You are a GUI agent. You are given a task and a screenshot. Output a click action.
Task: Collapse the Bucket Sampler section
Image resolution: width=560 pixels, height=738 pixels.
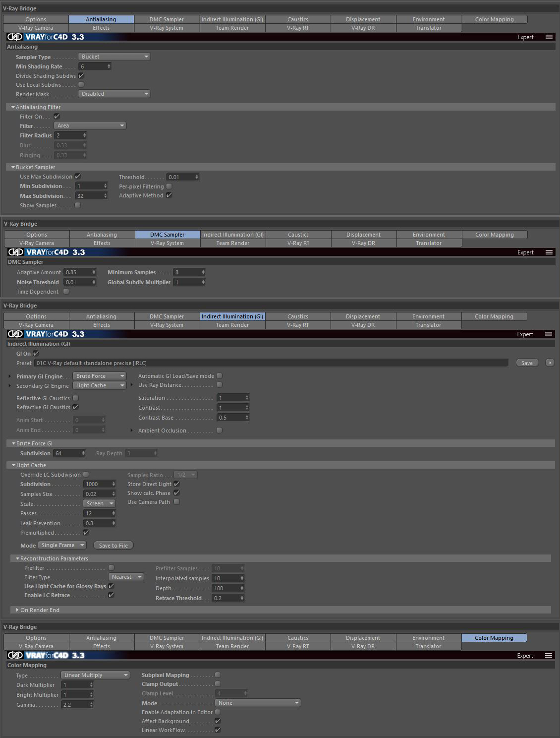click(13, 167)
